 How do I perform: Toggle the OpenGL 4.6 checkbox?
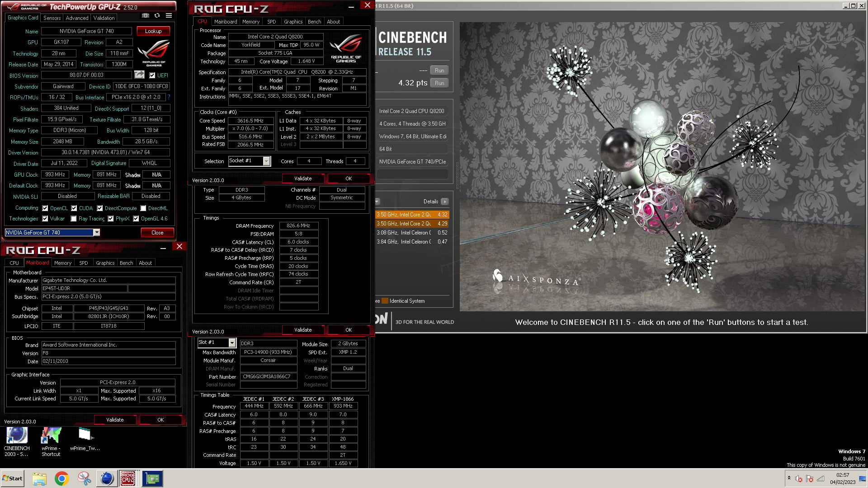click(136, 219)
